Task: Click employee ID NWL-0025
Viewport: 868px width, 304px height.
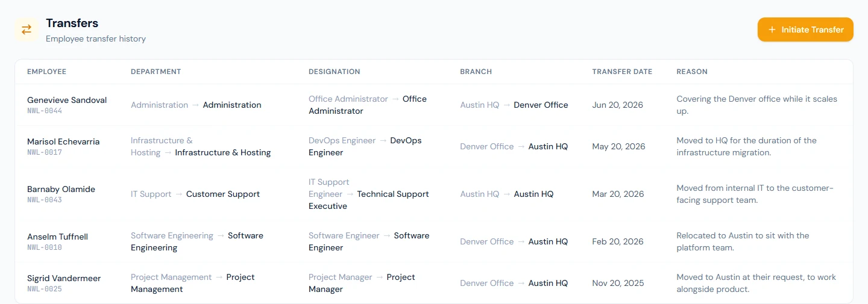Action: click(x=45, y=289)
